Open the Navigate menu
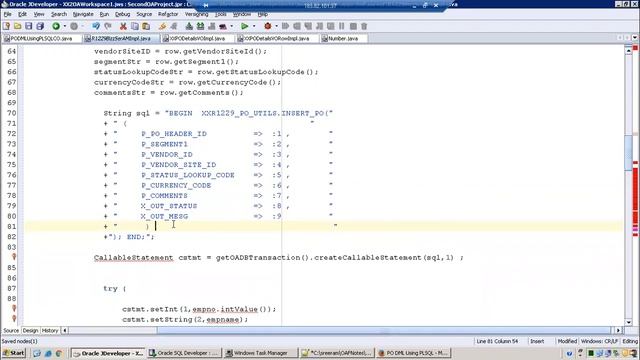The height and width of the screenshot is (360, 640). pyautogui.click(x=83, y=14)
